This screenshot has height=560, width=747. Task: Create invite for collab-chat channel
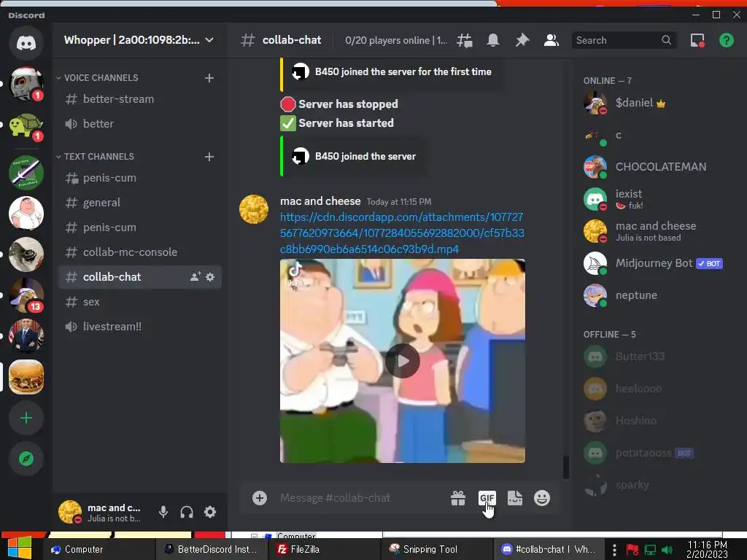pos(196,276)
